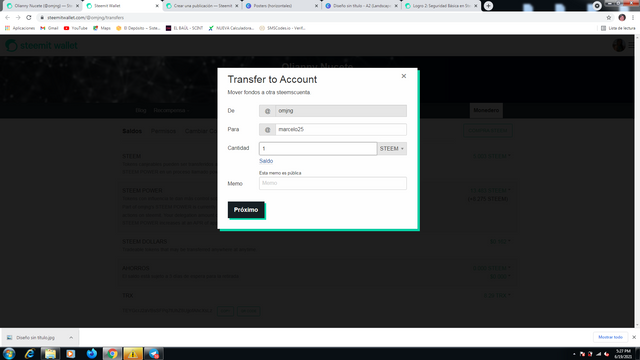
Task: Open NUEVA Calculadora bookmark
Action: (x=231, y=28)
